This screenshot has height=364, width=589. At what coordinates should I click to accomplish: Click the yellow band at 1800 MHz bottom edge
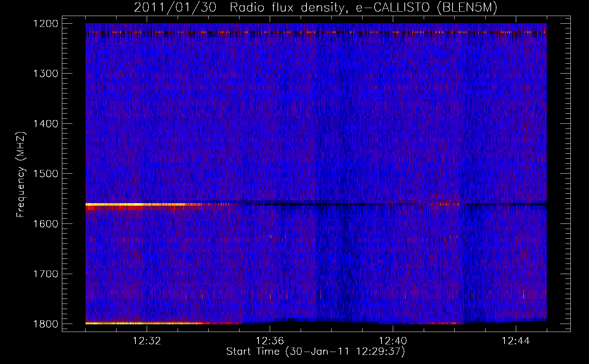pyautogui.click(x=146, y=323)
